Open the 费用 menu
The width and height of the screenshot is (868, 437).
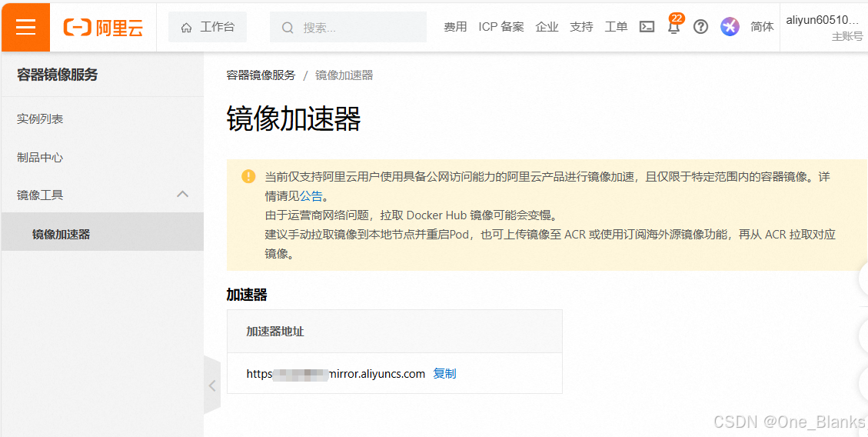click(455, 27)
